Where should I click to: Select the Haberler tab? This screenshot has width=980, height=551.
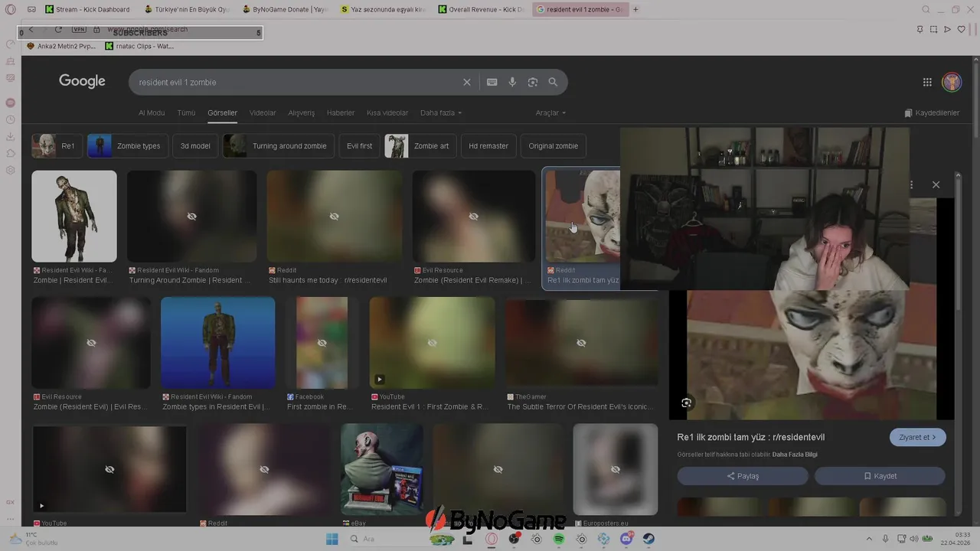[341, 112]
